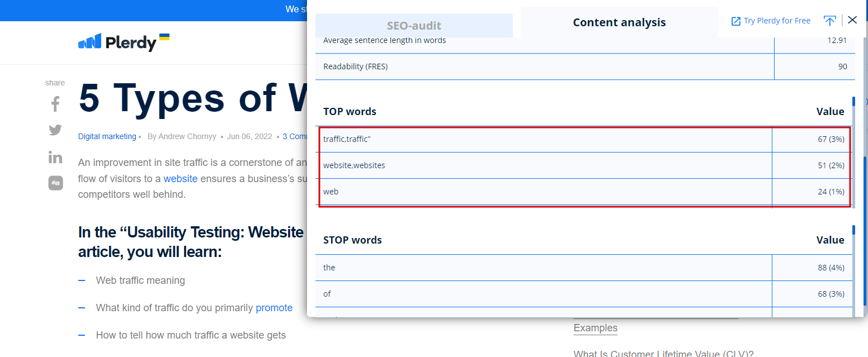Image resolution: width=868 pixels, height=357 pixels.
Task: Click the upward arrow panel position icon
Action: pos(830,21)
